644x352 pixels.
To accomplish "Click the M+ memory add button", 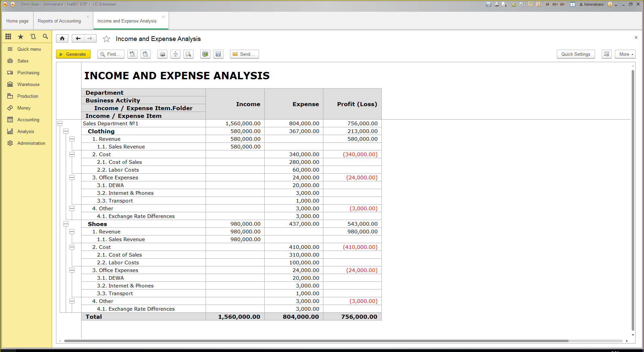I will click(555, 4).
